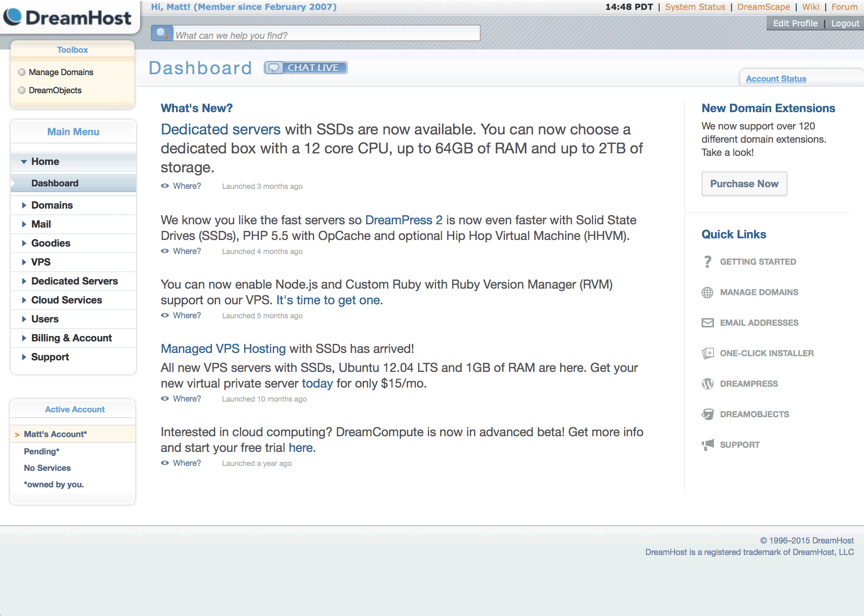Select Manage Domains radio in Toolbox

click(x=21, y=72)
